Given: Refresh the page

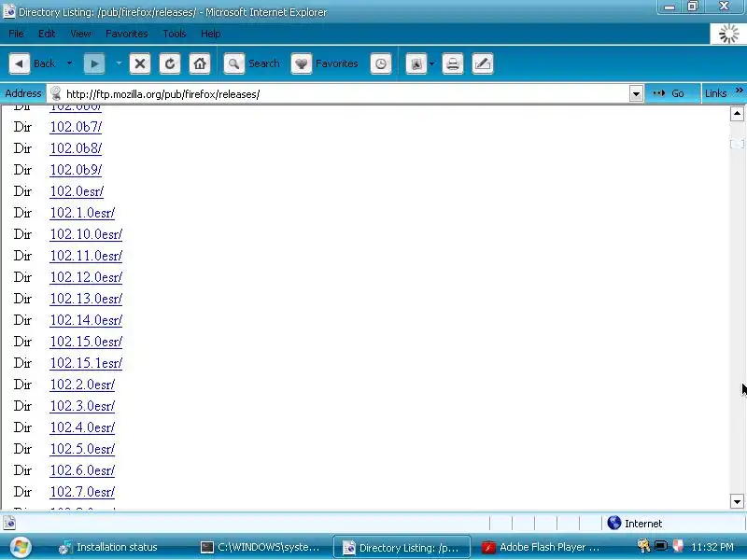Looking at the screenshot, I should click(170, 63).
